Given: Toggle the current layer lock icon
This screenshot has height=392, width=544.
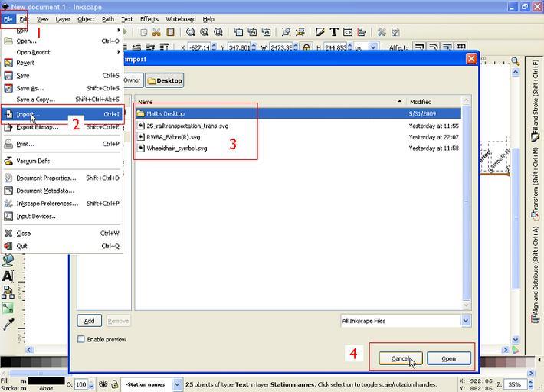Looking at the screenshot, I should (114, 384).
